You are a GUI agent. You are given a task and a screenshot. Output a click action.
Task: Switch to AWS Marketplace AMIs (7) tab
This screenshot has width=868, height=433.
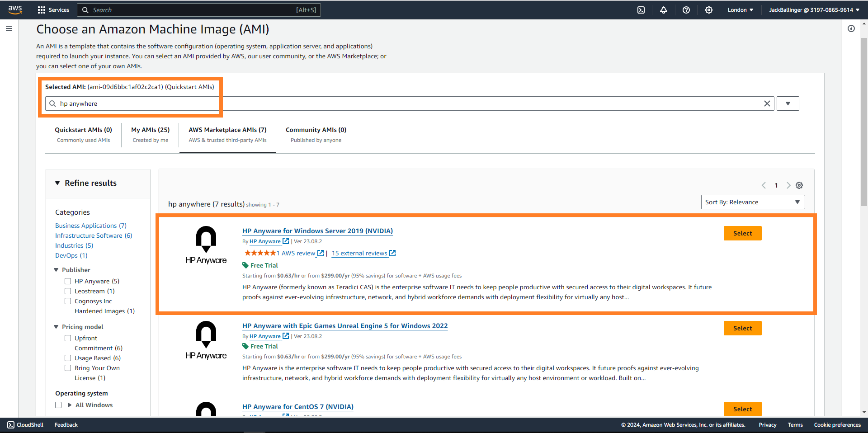(x=227, y=135)
